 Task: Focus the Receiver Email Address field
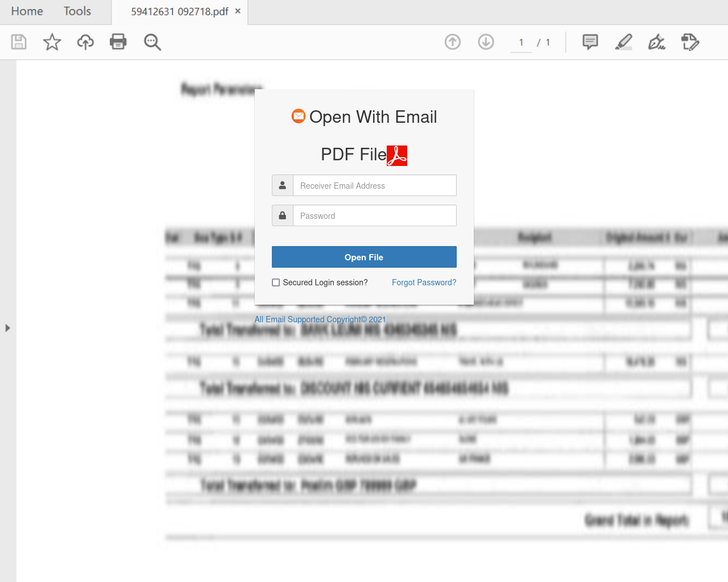[375, 185]
